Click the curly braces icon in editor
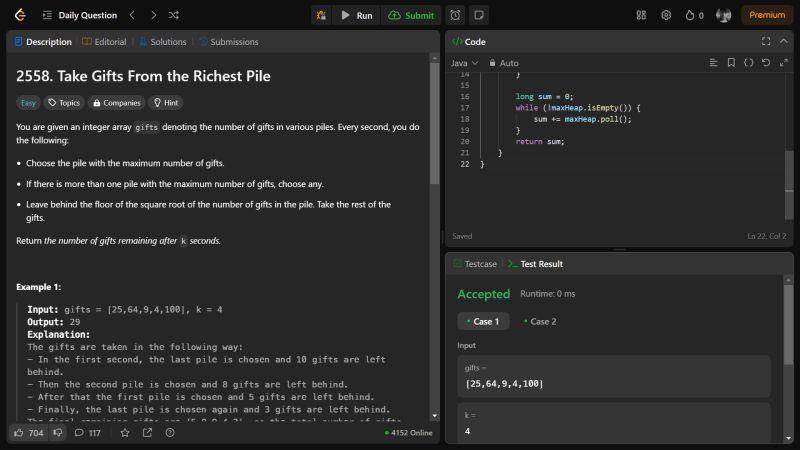800x450 pixels. pos(748,63)
